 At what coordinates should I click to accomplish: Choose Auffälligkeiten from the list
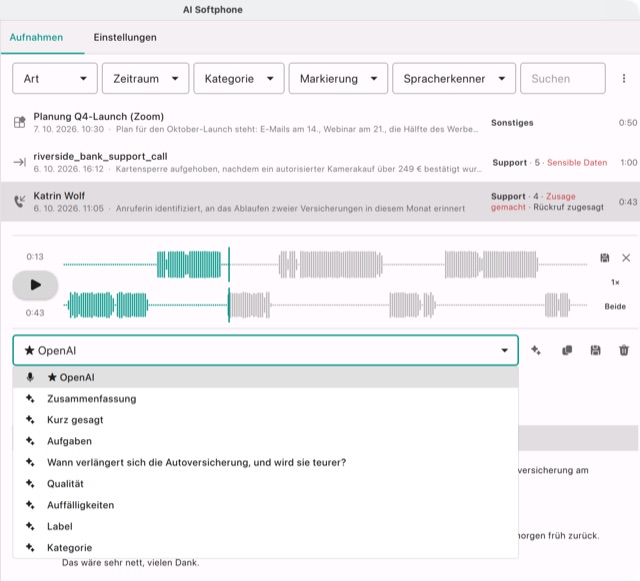(x=266, y=505)
